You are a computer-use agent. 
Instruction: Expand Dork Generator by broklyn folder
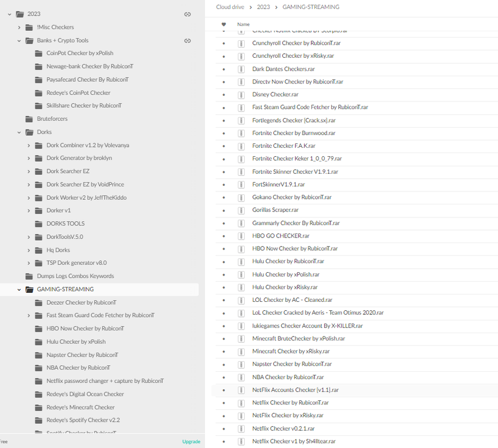pyautogui.click(x=29, y=158)
